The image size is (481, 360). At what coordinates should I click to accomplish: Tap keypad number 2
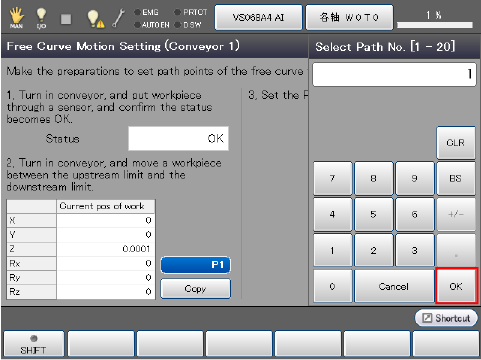373,250
